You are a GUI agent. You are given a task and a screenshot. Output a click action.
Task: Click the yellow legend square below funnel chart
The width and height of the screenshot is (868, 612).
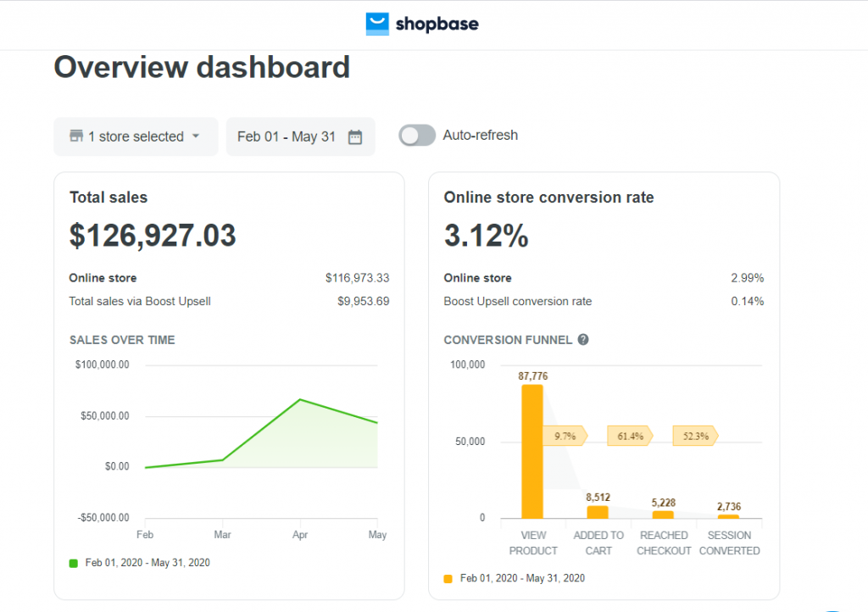click(x=448, y=577)
